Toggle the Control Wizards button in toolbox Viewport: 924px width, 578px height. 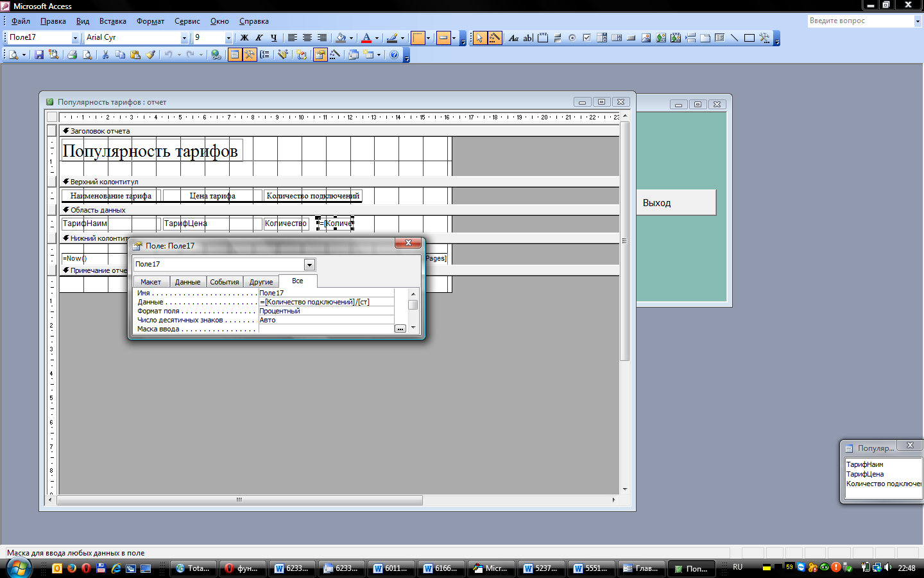[x=495, y=38]
